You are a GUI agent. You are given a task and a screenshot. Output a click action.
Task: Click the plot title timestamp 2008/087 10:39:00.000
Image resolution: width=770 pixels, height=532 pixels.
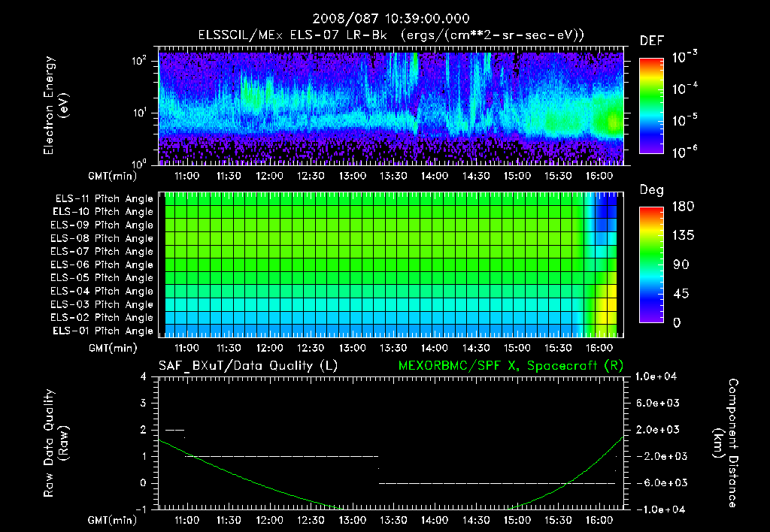(x=391, y=19)
